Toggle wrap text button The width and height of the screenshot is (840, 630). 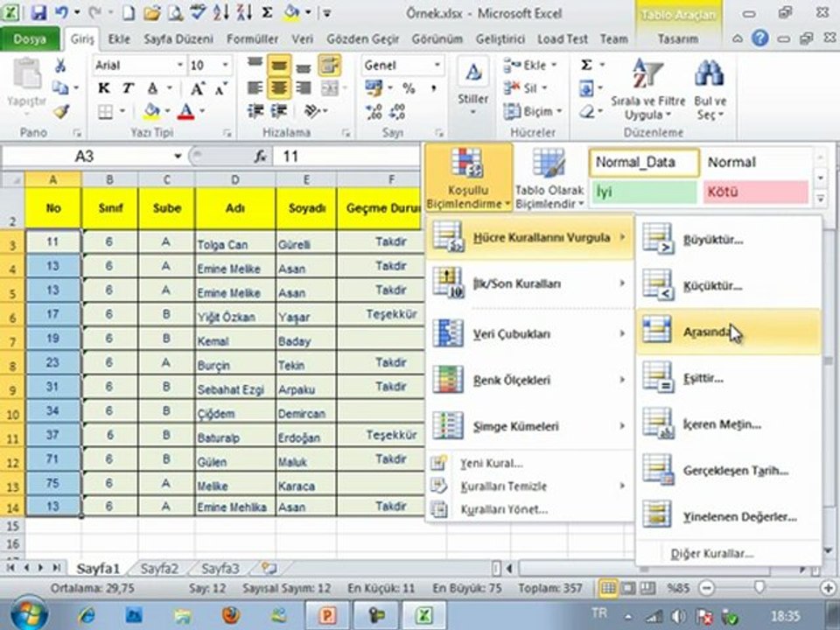[x=330, y=66]
